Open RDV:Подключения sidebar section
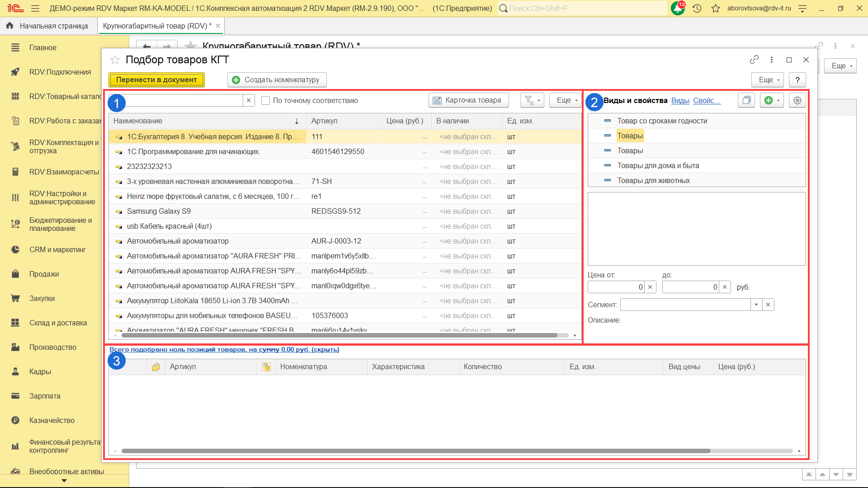 point(60,72)
